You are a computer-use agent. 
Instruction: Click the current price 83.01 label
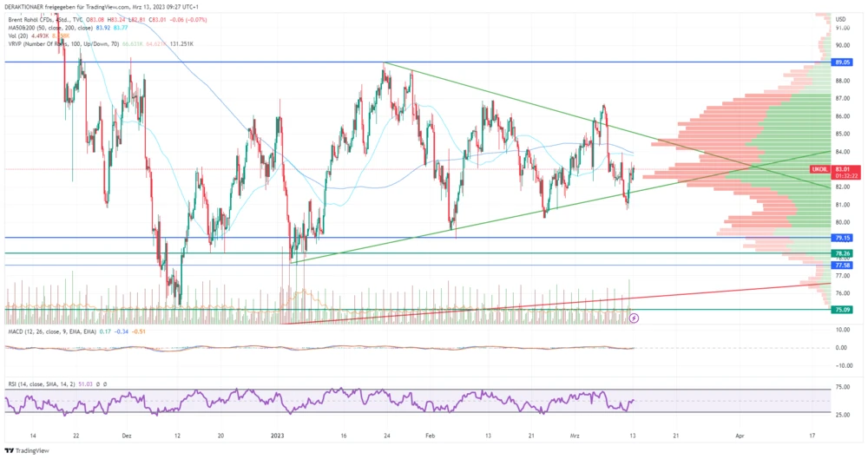843,169
